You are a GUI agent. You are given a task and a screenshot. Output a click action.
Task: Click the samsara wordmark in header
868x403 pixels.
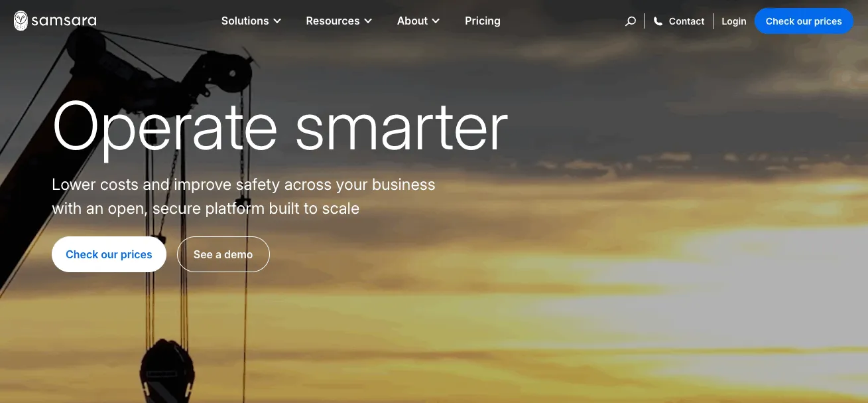(64, 21)
